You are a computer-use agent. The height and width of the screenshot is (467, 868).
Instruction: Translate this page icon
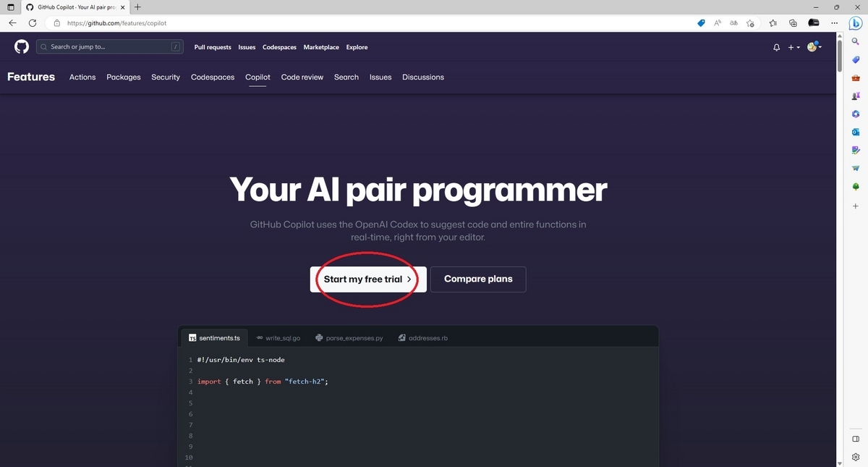[734, 23]
